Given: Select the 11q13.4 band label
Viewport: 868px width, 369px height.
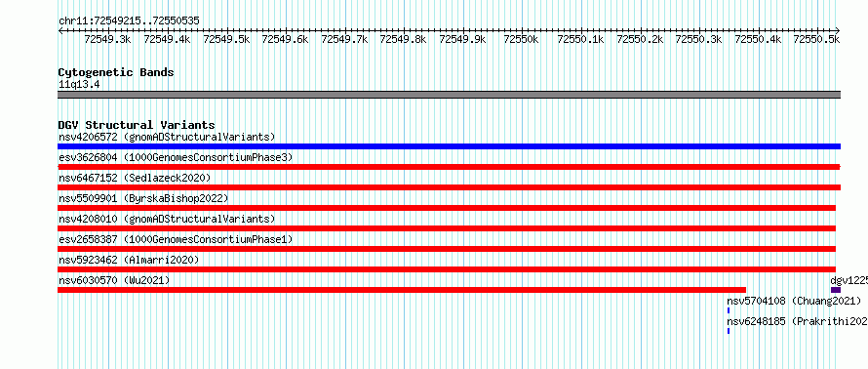Looking at the screenshot, I should (x=79, y=85).
